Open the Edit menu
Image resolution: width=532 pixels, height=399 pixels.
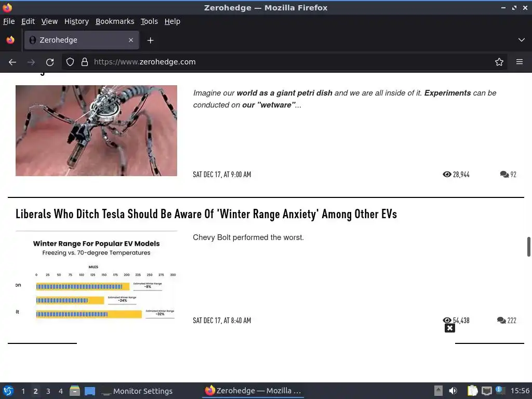click(x=28, y=21)
